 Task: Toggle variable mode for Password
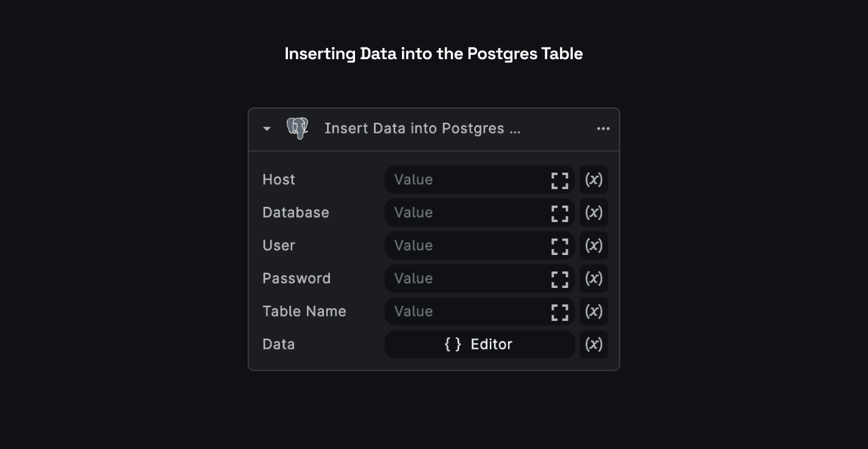pos(594,279)
